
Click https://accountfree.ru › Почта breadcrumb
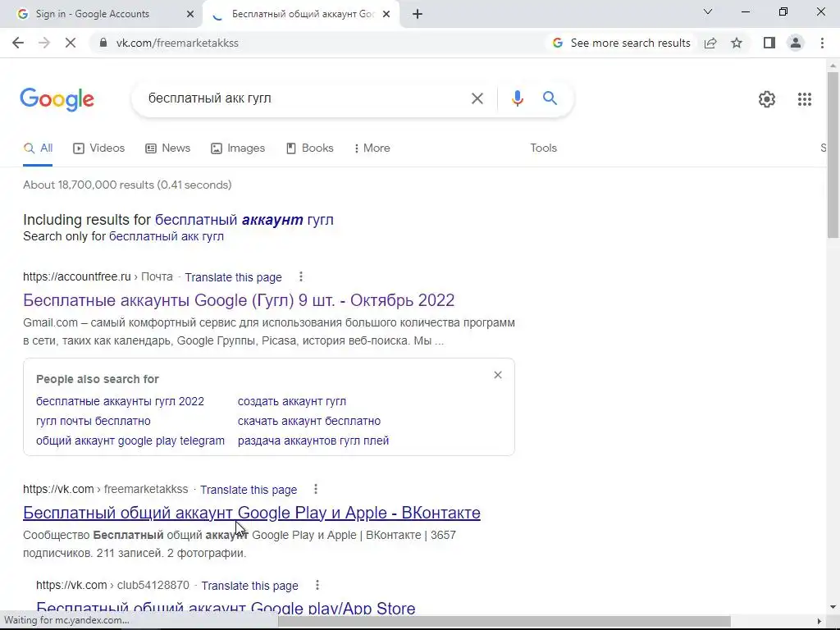(98, 276)
